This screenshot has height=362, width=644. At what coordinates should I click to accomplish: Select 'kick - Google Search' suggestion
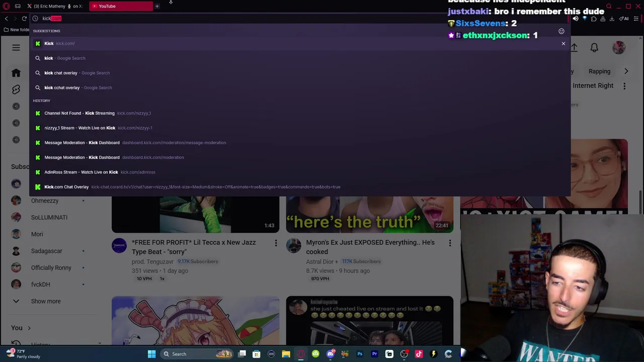pos(299,58)
